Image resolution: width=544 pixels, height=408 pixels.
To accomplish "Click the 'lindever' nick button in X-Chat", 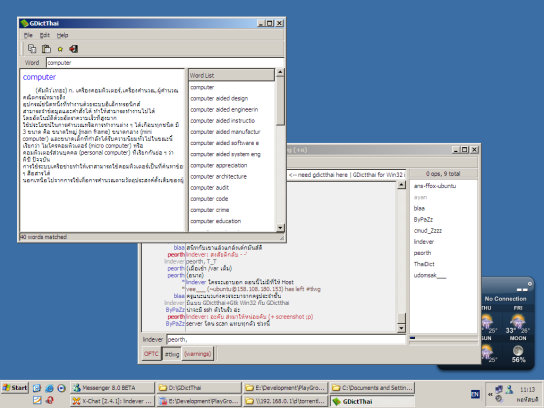I will [x=153, y=340].
